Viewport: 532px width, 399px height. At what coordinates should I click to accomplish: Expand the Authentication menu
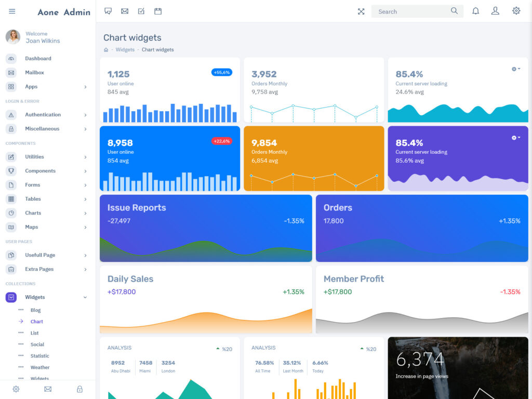click(43, 114)
